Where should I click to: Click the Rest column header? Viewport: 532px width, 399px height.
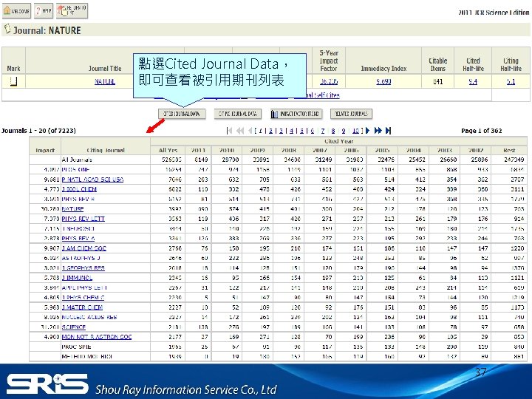[509, 150]
